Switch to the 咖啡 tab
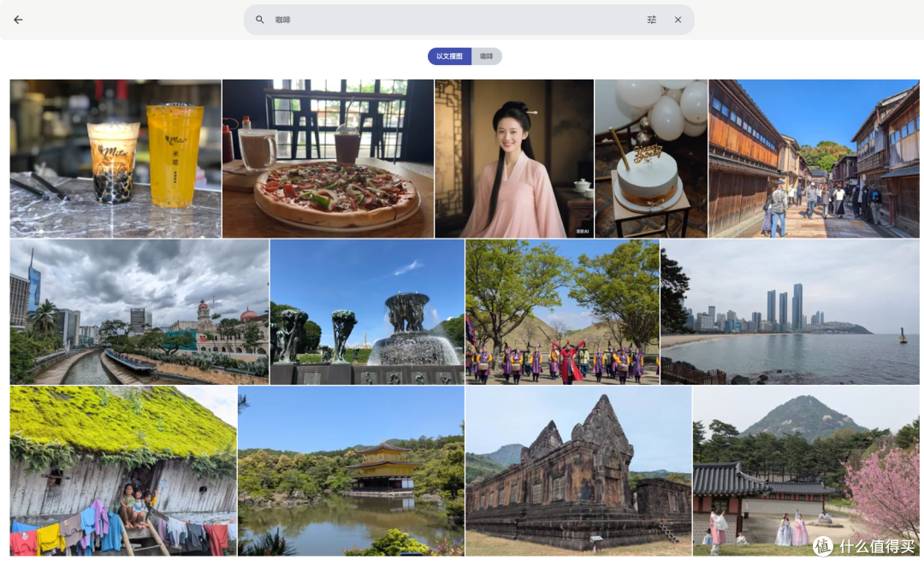This screenshot has height=566, width=924. click(x=486, y=56)
